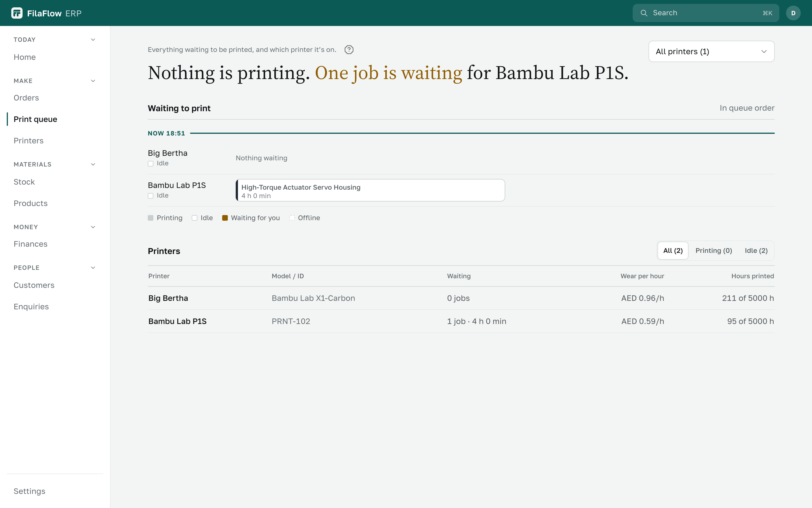Collapse the MONEY sidebar section

point(93,227)
